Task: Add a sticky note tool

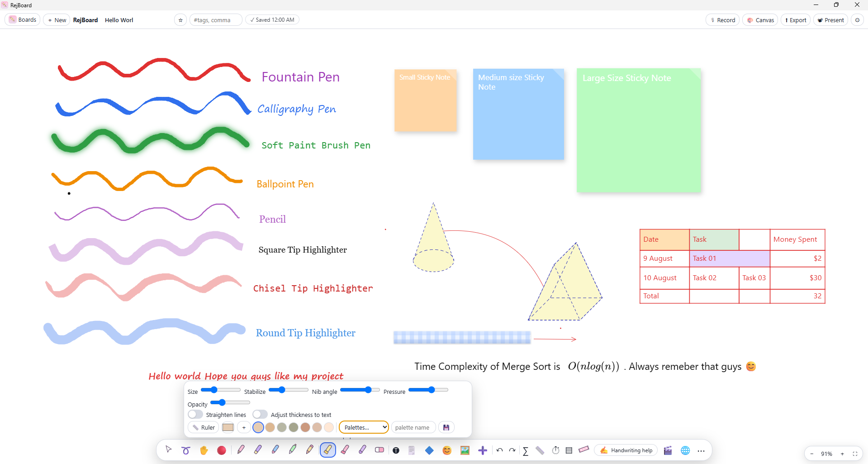Action: (x=412, y=450)
